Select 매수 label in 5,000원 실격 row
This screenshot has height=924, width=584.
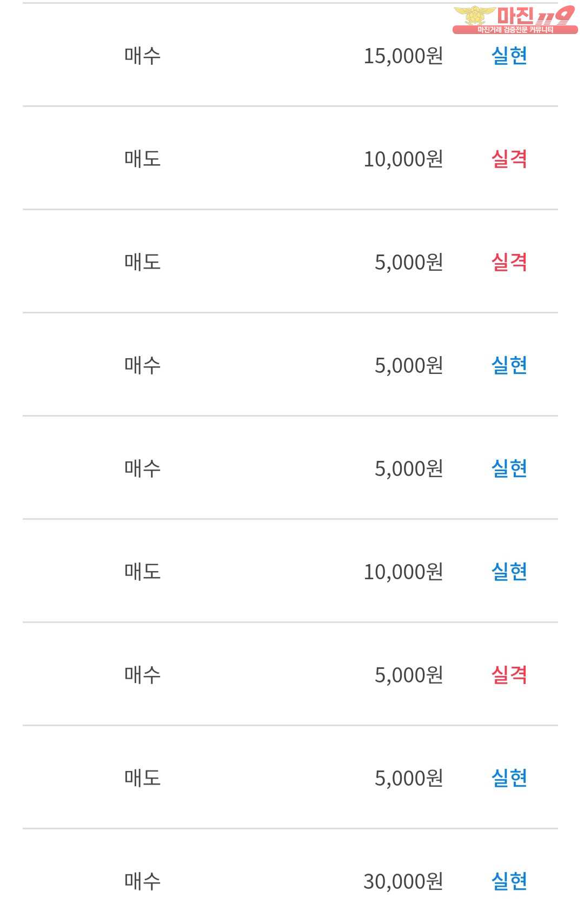tap(142, 675)
